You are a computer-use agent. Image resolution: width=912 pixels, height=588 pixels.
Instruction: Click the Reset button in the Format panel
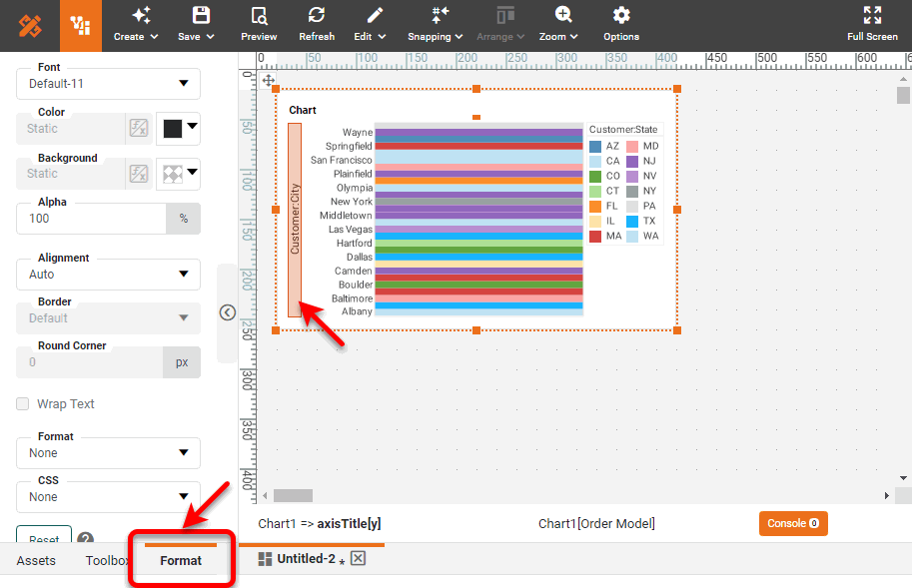43,537
